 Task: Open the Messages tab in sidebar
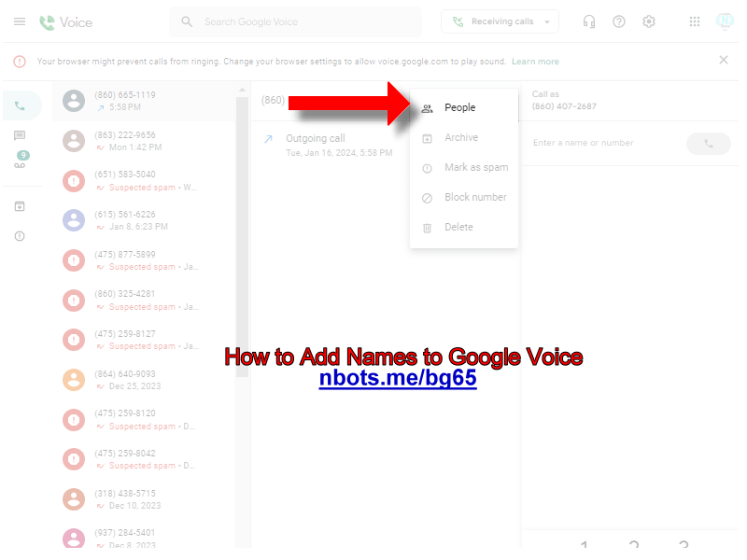coord(20,135)
